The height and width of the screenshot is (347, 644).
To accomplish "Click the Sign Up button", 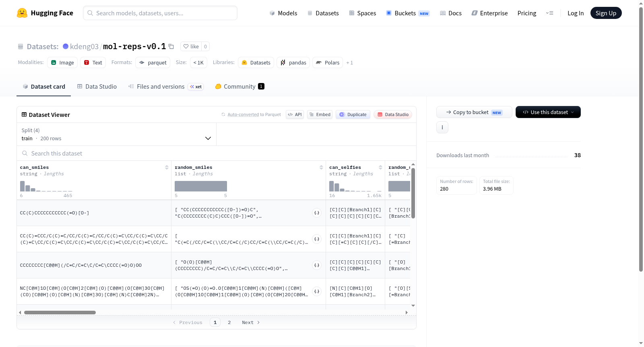I will 606,13.
